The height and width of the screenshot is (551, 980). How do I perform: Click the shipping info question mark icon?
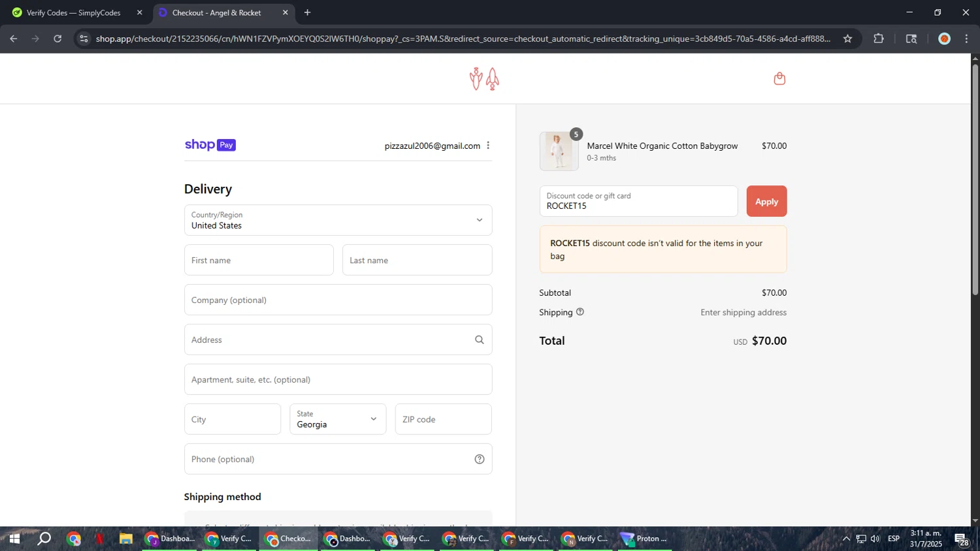(580, 312)
